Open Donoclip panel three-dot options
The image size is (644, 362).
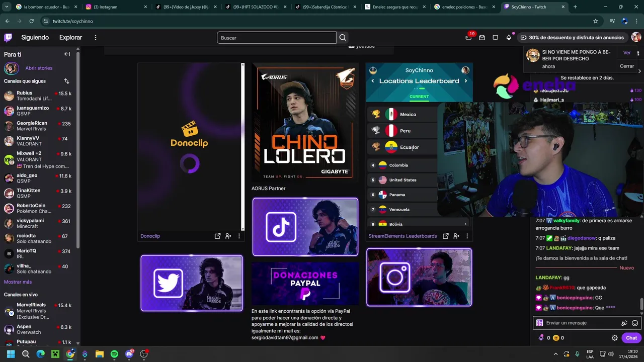click(x=239, y=236)
